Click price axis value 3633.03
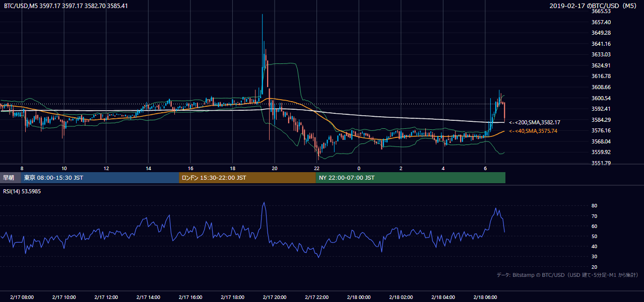Screen dimensions: 644x302 click(601, 54)
